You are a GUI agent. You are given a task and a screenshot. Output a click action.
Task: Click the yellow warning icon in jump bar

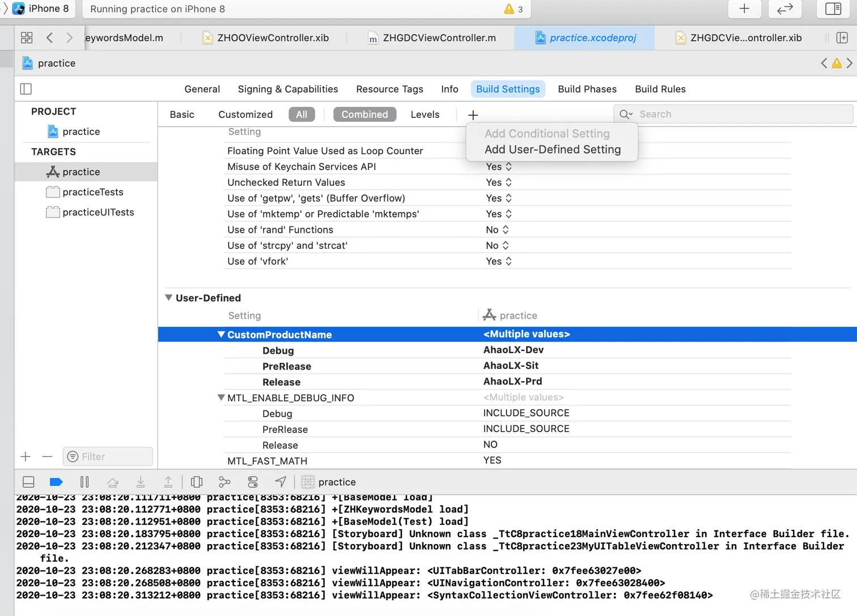click(x=837, y=63)
